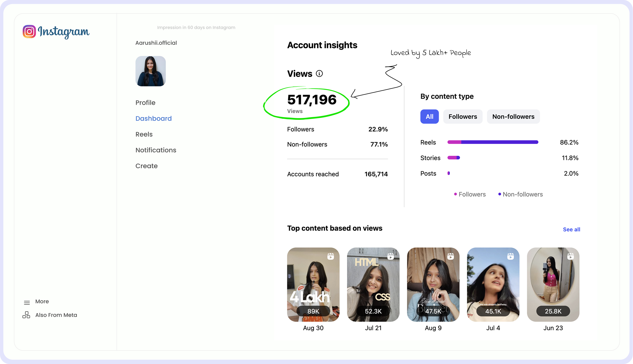Open the Jul 4 reel thumbnail

(x=493, y=284)
